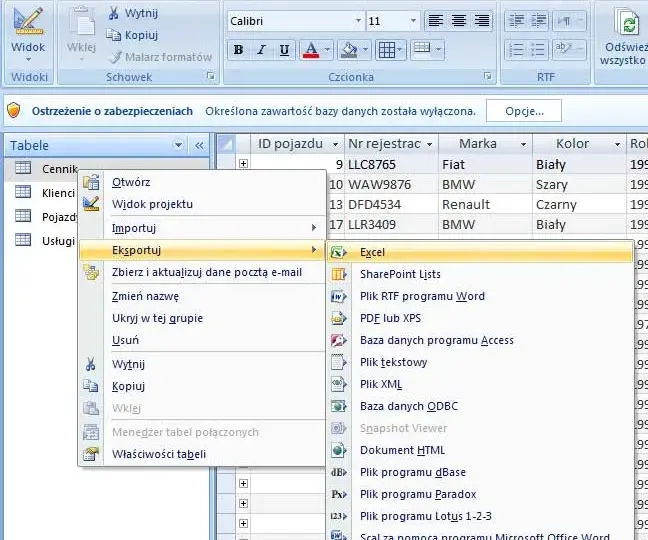Viewport: 648px width, 540px height.
Task: Apply the red font color
Action: 311,50
